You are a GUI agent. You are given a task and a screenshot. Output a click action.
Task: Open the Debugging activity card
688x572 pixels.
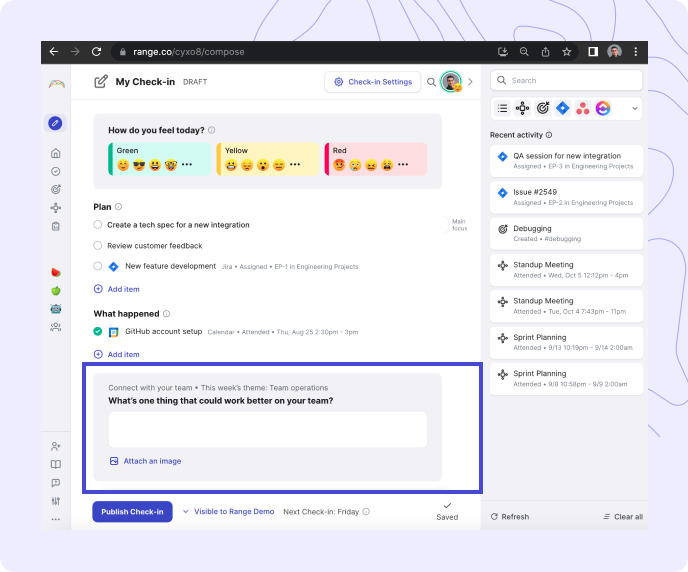coord(566,234)
